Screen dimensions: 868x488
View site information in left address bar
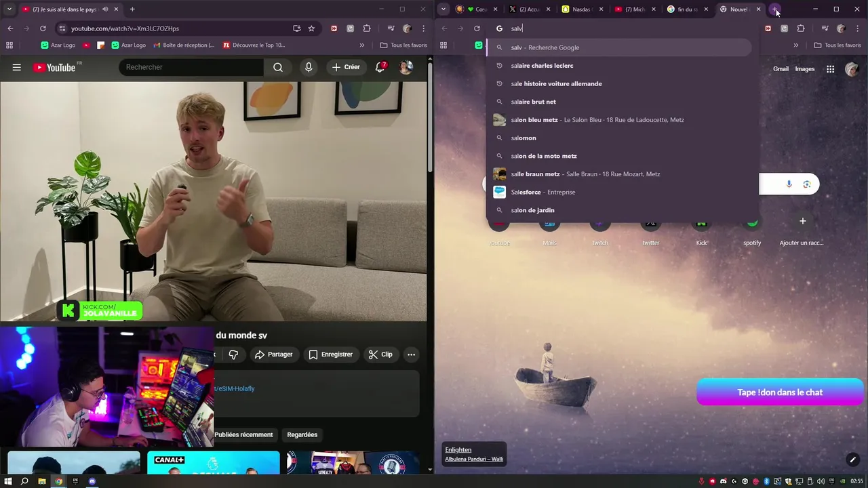[62, 28]
